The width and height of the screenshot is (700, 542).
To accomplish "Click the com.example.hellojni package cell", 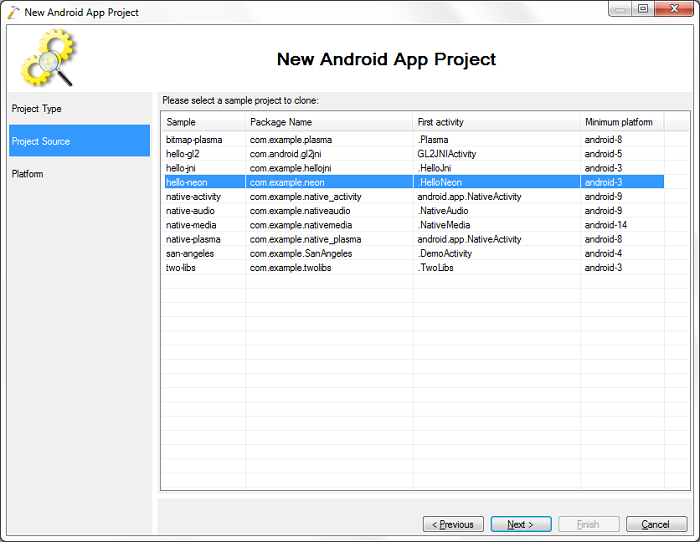I will 291,168.
